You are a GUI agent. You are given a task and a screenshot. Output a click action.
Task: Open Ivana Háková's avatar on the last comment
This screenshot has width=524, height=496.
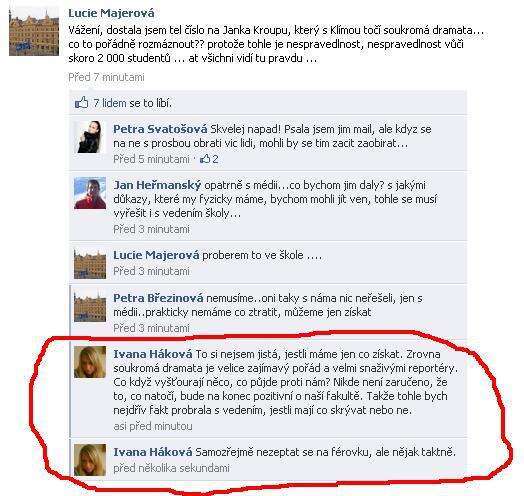pos(90,460)
